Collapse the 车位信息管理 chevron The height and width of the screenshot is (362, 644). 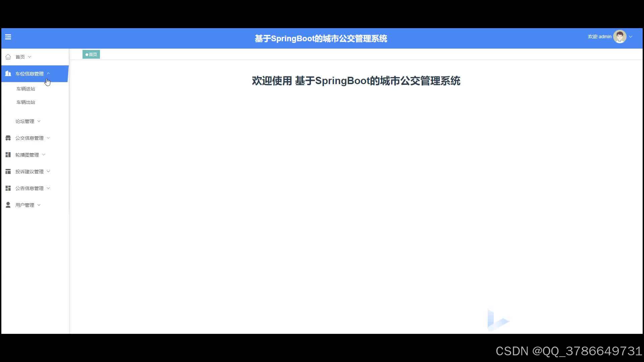(x=48, y=73)
